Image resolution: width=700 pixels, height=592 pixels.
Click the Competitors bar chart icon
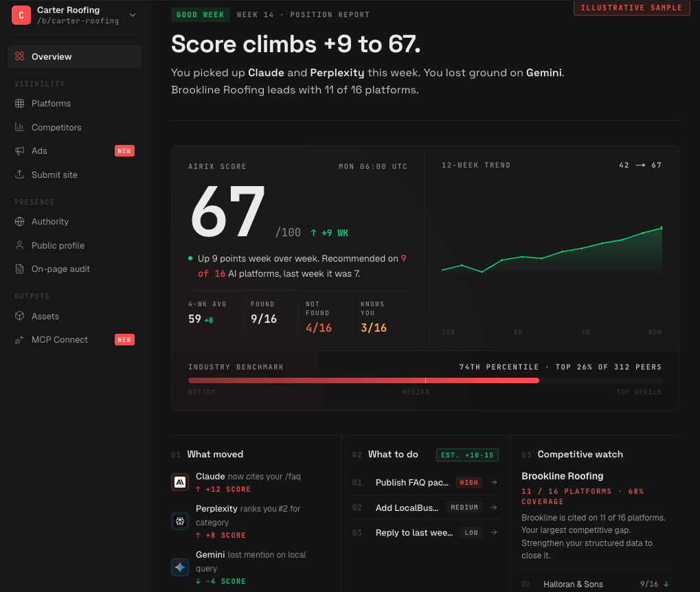pos(20,127)
